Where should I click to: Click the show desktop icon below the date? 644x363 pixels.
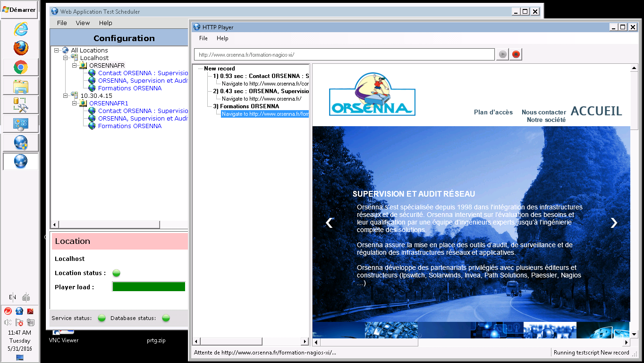pyautogui.click(x=20, y=357)
